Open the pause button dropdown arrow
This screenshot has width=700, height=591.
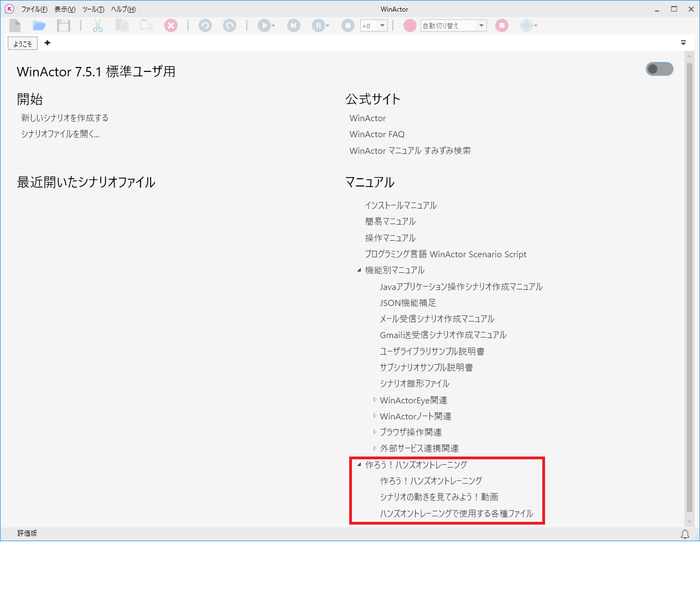click(328, 26)
